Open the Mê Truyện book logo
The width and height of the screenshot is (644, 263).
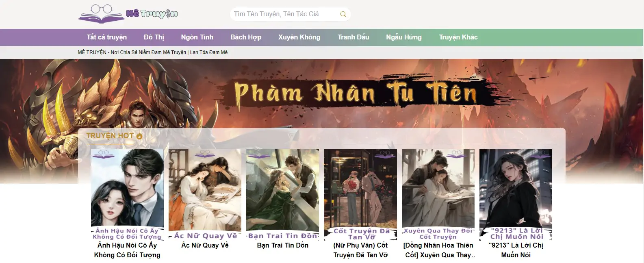tap(128, 14)
